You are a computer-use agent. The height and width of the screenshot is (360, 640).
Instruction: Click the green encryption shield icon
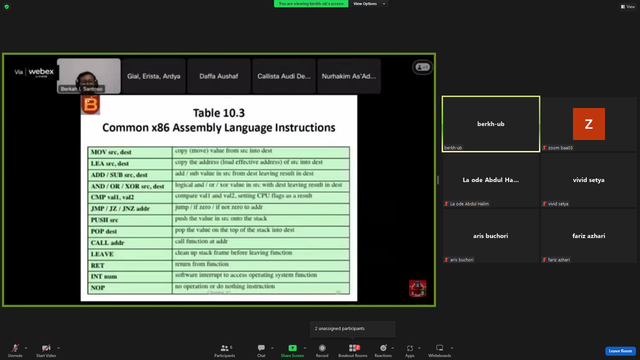click(7, 7)
